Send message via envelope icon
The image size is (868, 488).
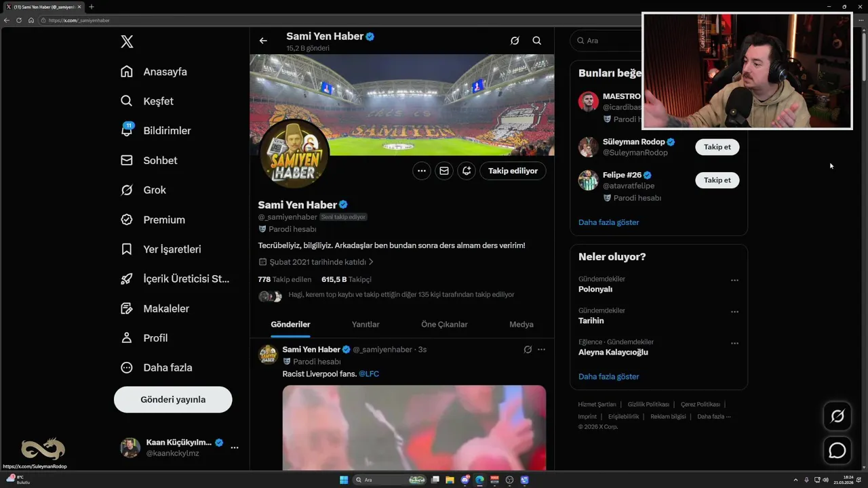point(444,171)
